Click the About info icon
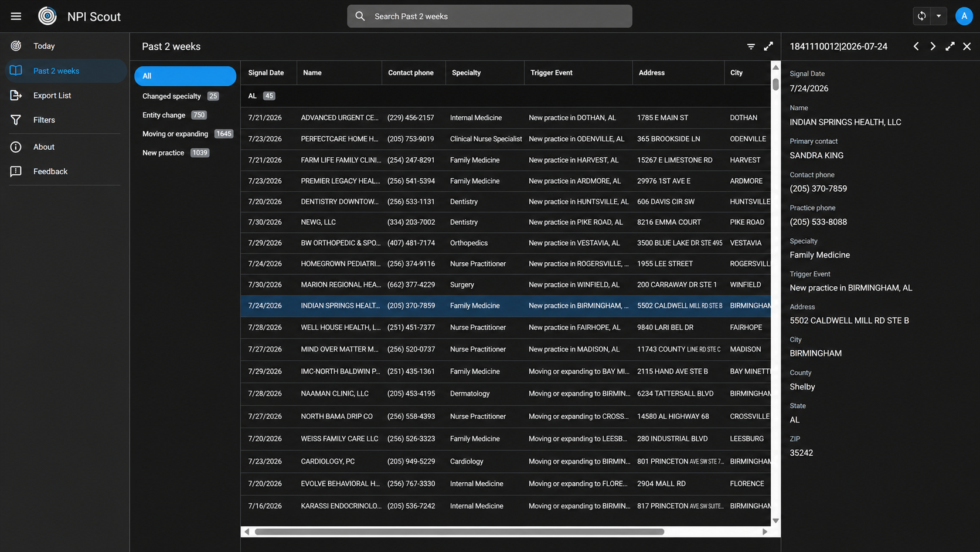 16,147
